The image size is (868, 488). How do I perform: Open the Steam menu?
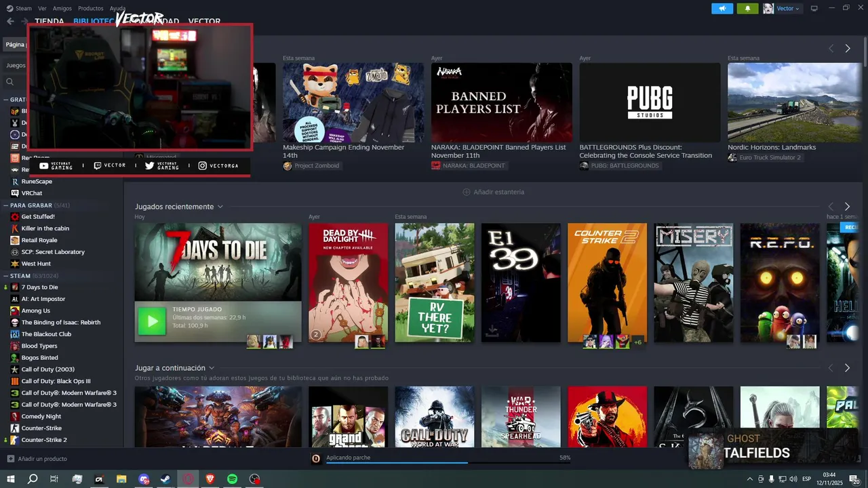click(x=18, y=8)
